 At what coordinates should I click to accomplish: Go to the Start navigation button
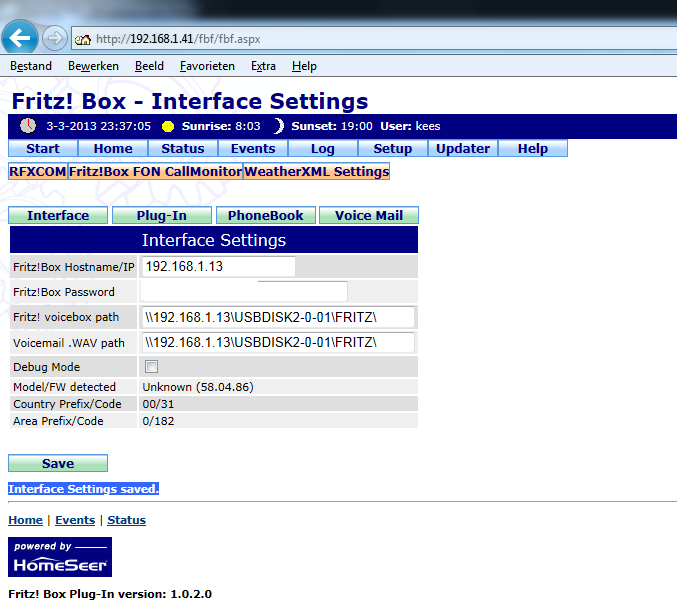(43, 148)
